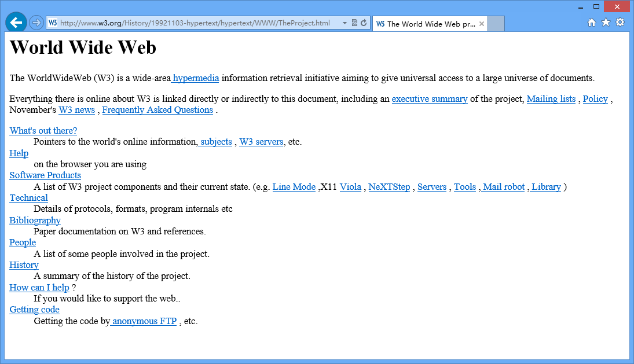Image resolution: width=634 pixels, height=364 pixels.
Task: Open a new blank tab
Action: click(x=496, y=24)
